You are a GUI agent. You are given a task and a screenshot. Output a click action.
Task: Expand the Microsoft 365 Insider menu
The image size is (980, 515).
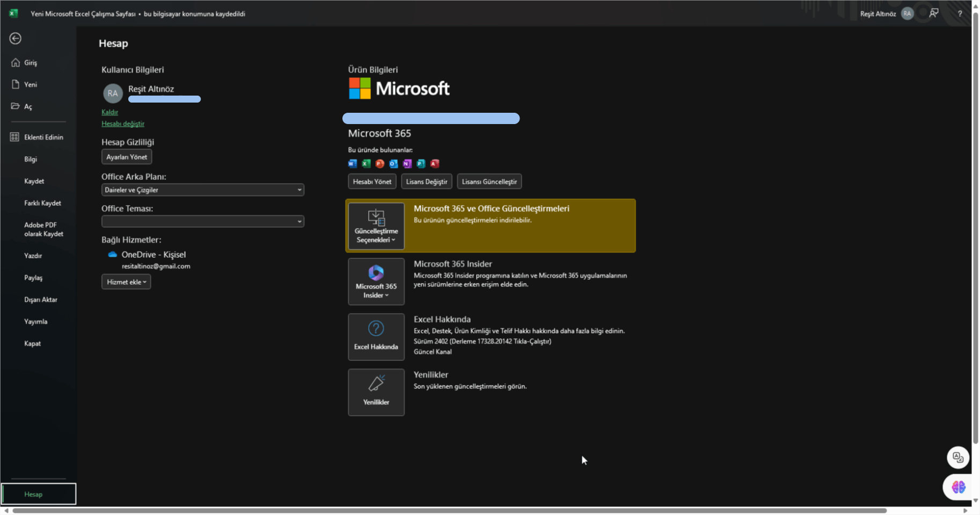tap(376, 281)
